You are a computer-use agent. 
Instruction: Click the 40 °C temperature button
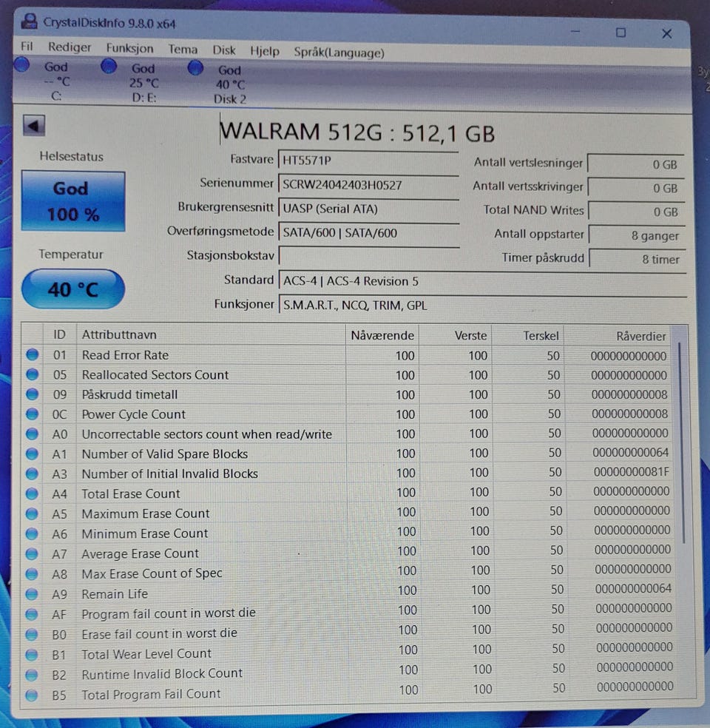tap(73, 289)
